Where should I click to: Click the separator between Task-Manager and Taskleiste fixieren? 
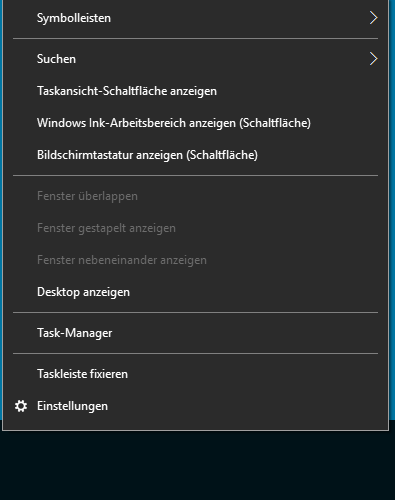[x=195, y=353]
